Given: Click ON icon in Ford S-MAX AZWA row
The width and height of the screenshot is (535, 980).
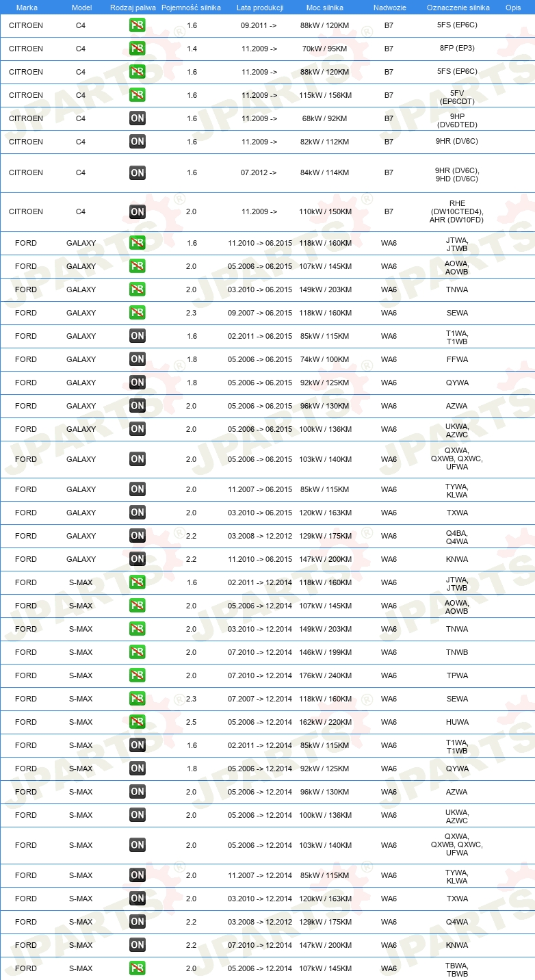Looking at the screenshot, I should point(138,792).
